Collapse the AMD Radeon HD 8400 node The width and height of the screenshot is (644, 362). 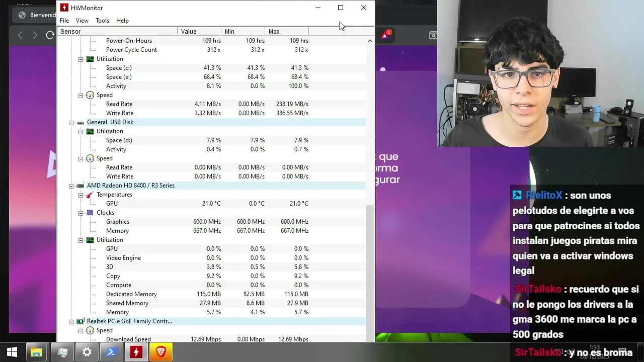click(71, 186)
